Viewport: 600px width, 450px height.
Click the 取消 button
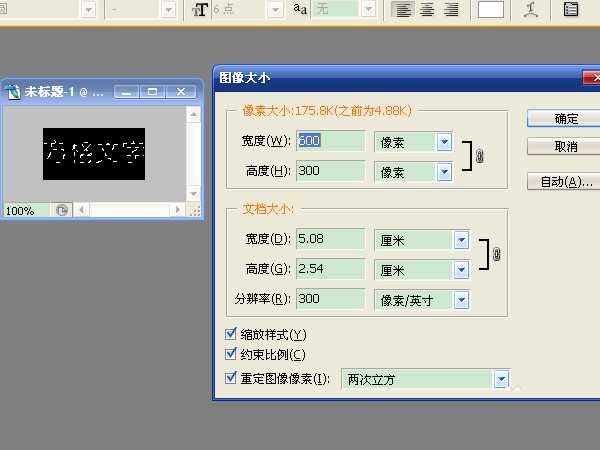tap(565, 147)
